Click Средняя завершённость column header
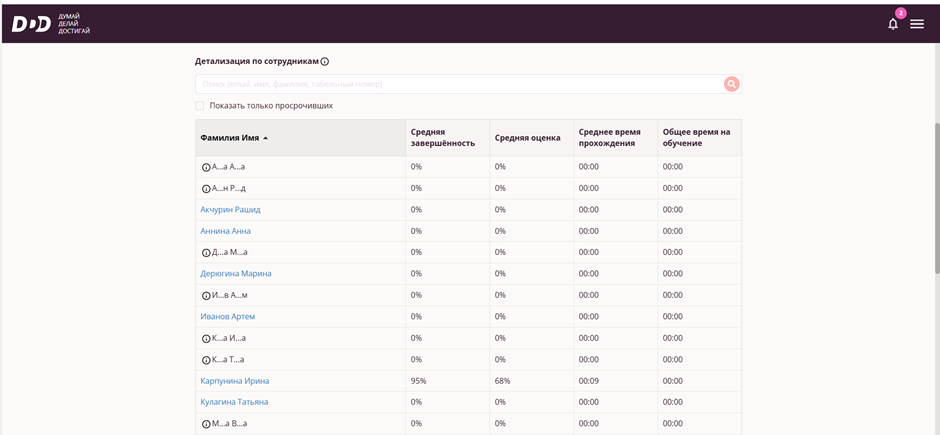This screenshot has height=435, width=940. (x=441, y=137)
